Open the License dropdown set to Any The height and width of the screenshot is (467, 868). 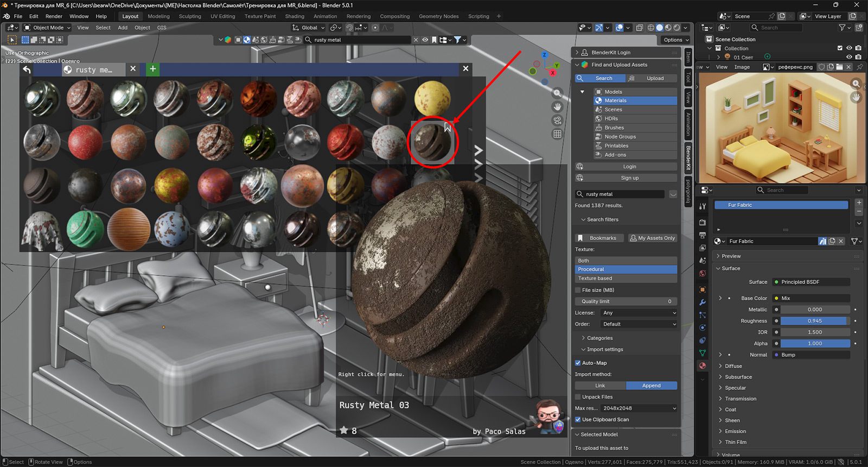coord(639,313)
